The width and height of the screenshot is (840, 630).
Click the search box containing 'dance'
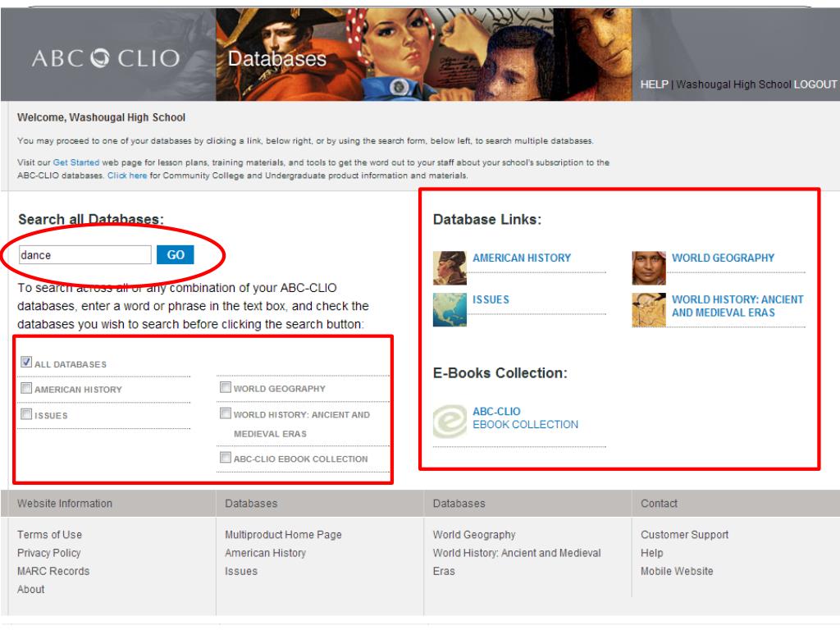85,255
